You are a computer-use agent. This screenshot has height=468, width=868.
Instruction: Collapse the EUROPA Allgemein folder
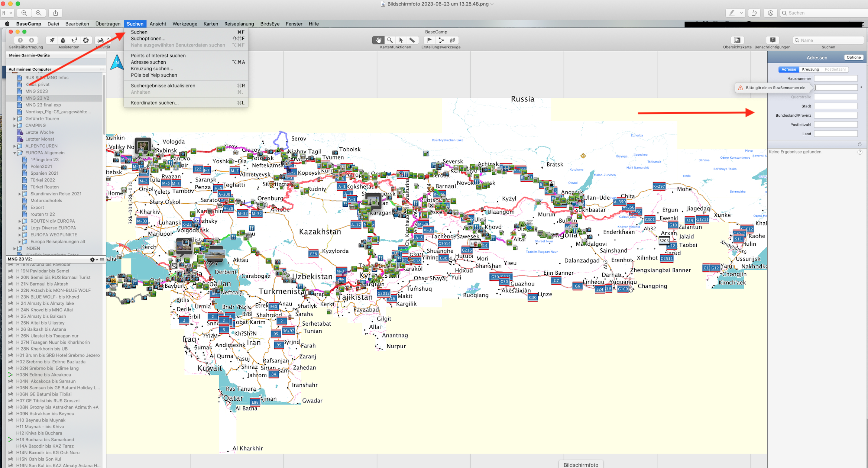point(14,153)
